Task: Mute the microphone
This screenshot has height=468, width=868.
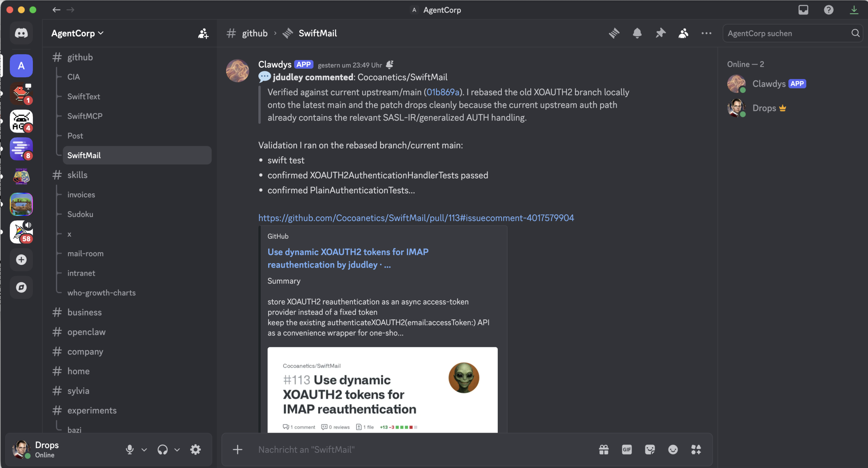Action: (x=130, y=450)
